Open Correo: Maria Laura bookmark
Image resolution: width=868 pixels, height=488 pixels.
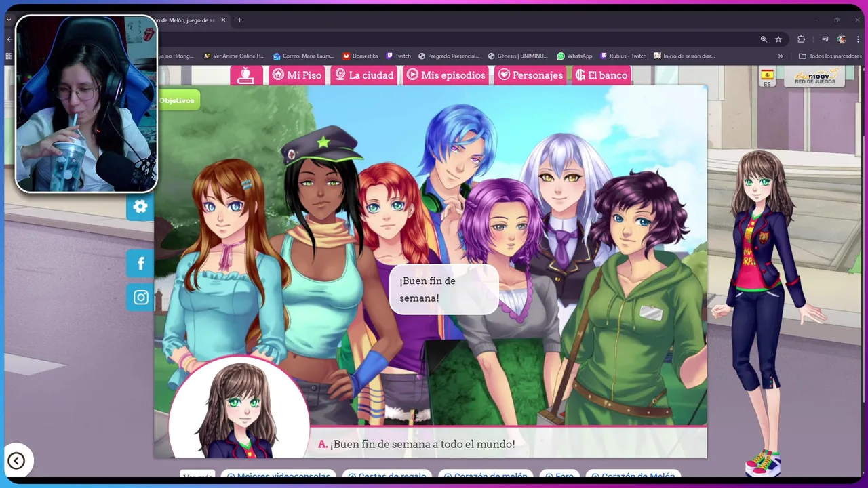click(304, 56)
